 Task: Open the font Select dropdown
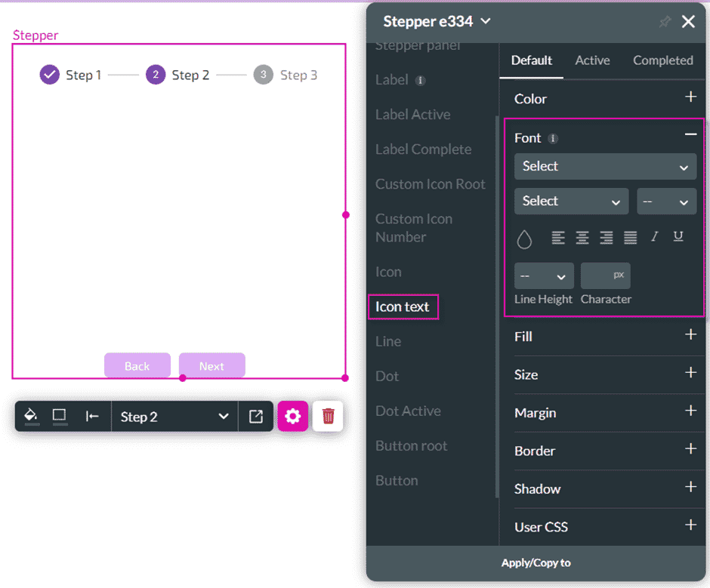click(x=604, y=166)
